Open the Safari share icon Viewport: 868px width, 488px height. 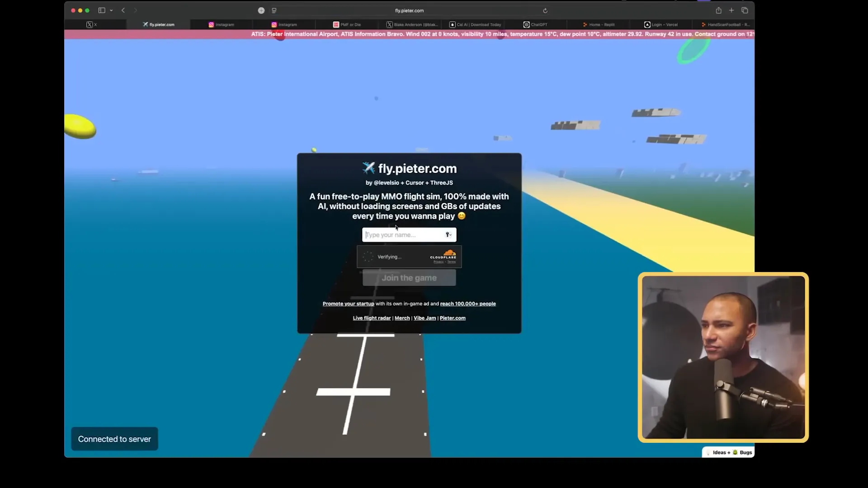tap(718, 10)
